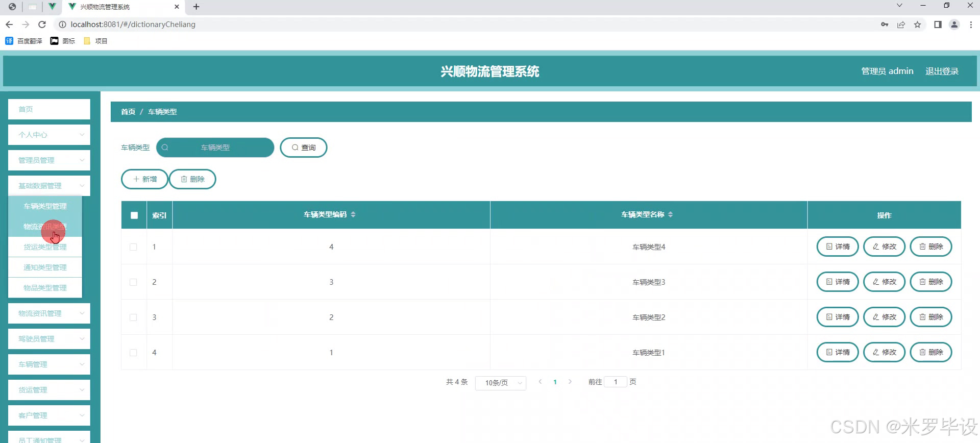This screenshot has height=443, width=980.
Task: Go to next page with right pagination arrow
Action: pyautogui.click(x=570, y=382)
